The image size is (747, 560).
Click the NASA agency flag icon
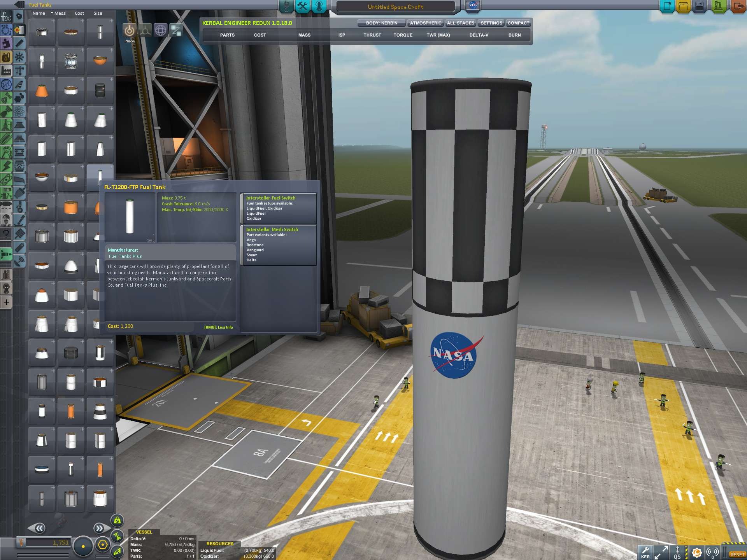472,6
